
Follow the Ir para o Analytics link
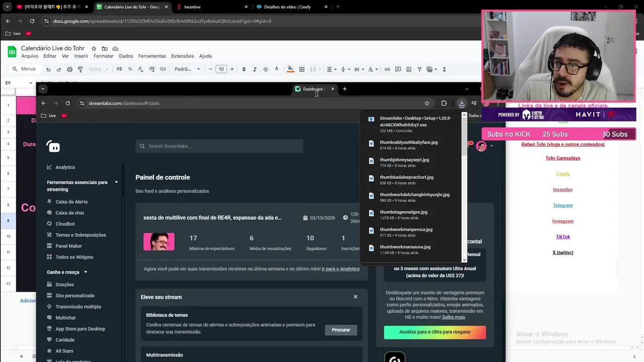[341, 269]
